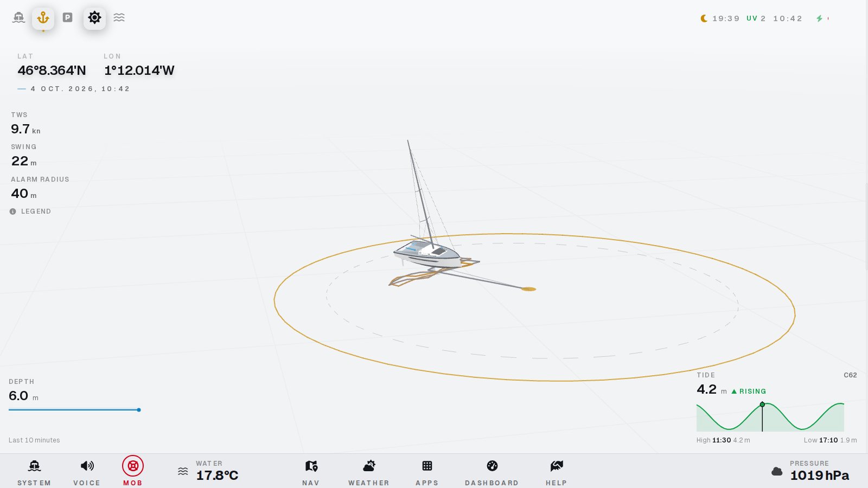Open the Dashboard gauge icon
The width and height of the screenshot is (868, 488).
(492, 472)
